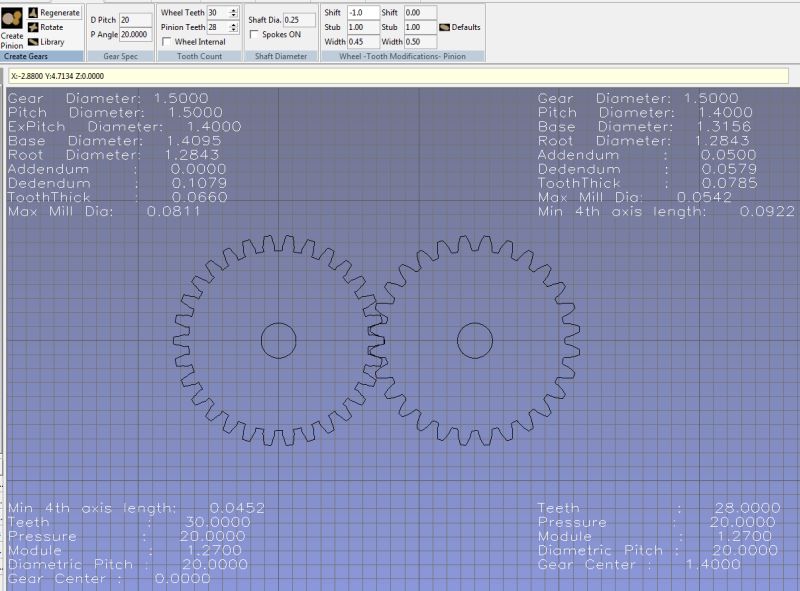Click the Create Pinion gear icon
This screenshot has width=800, height=591.
(12, 19)
